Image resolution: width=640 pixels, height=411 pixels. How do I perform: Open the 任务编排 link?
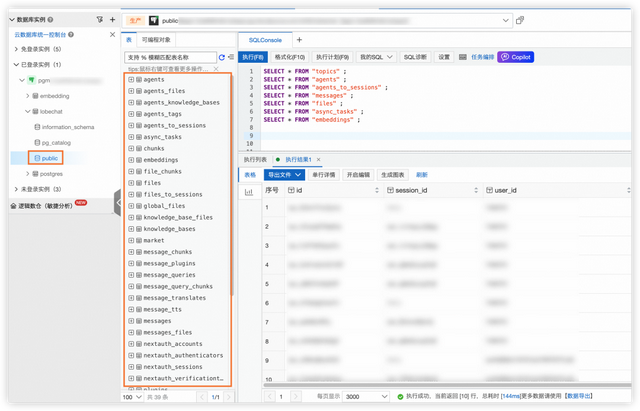click(482, 57)
